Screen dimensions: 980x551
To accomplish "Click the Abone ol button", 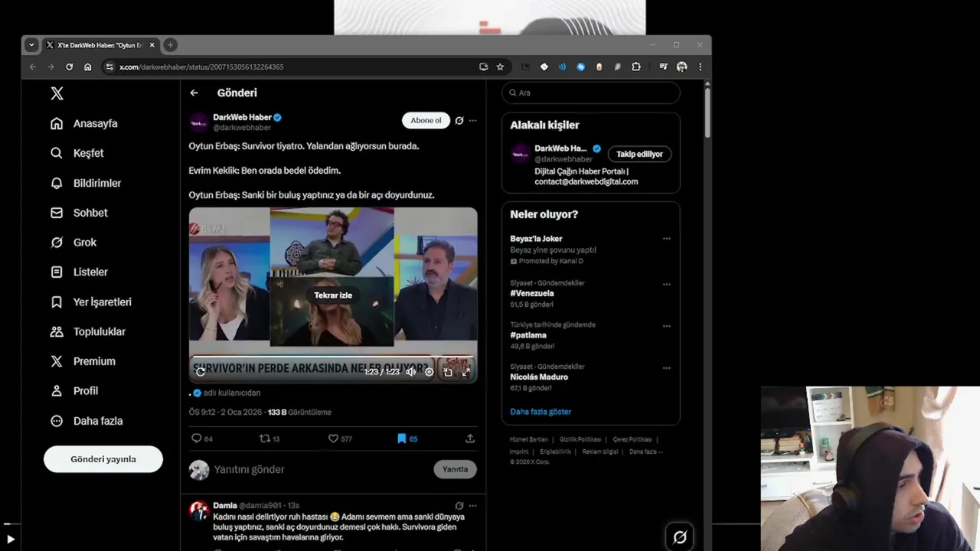I will 426,120.
